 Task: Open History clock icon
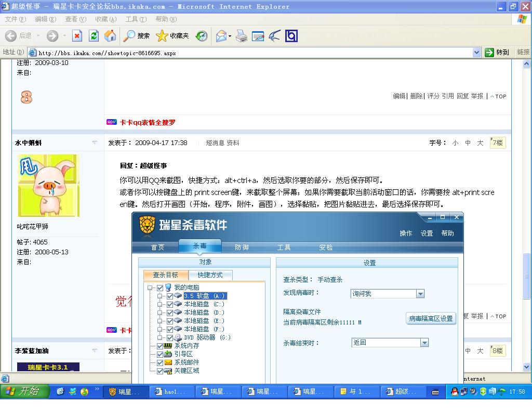click(202, 36)
